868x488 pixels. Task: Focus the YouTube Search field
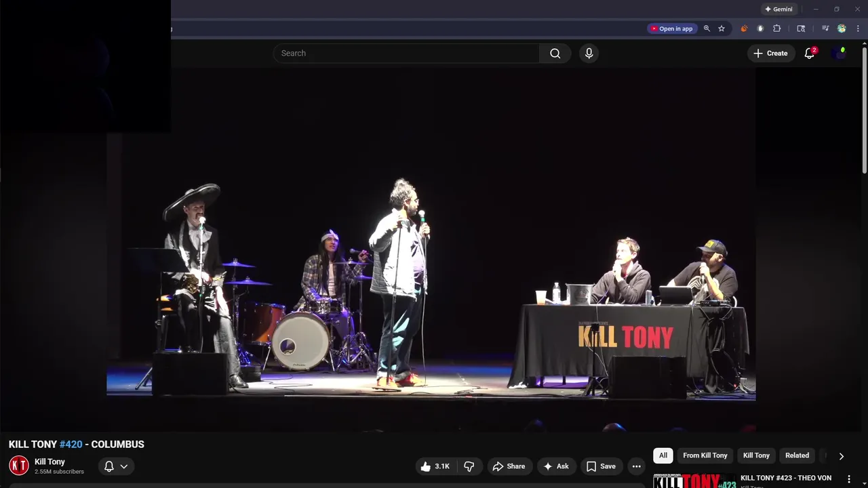click(406, 53)
